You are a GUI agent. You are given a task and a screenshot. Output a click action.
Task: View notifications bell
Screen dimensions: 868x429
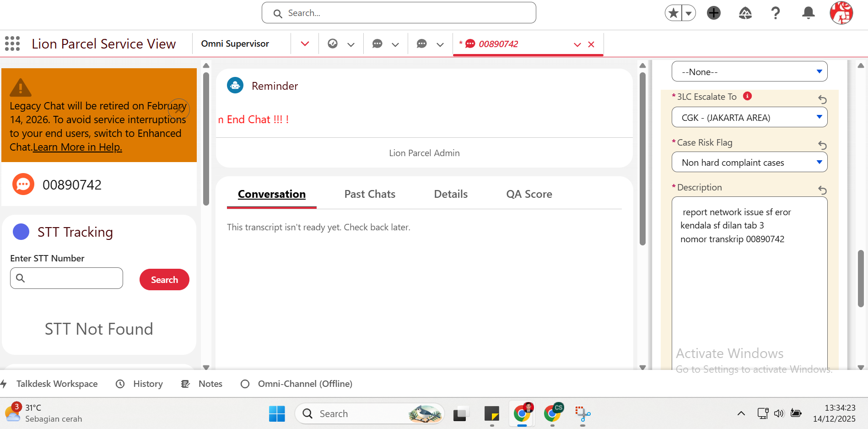809,13
